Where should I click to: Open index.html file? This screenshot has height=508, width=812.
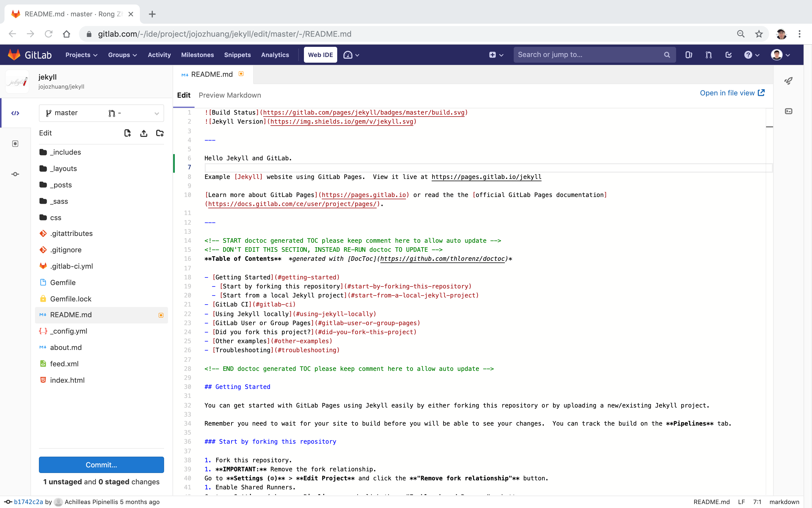tap(101, 380)
